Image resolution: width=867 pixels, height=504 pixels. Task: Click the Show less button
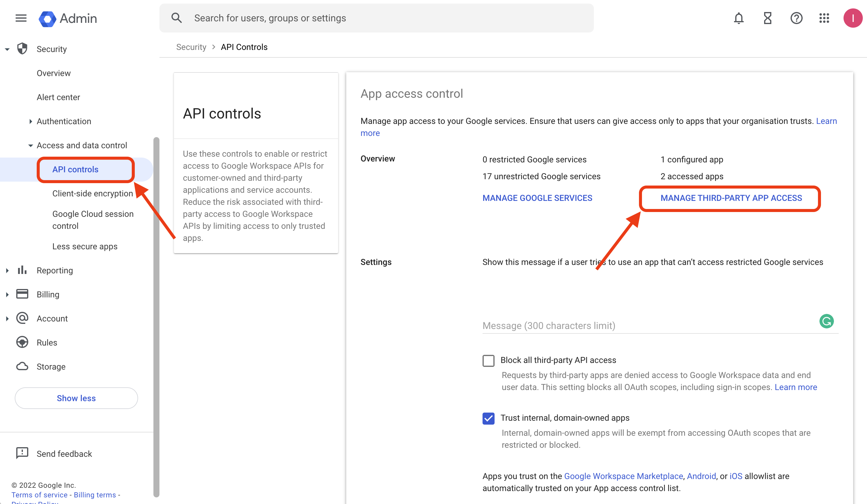[x=76, y=398]
